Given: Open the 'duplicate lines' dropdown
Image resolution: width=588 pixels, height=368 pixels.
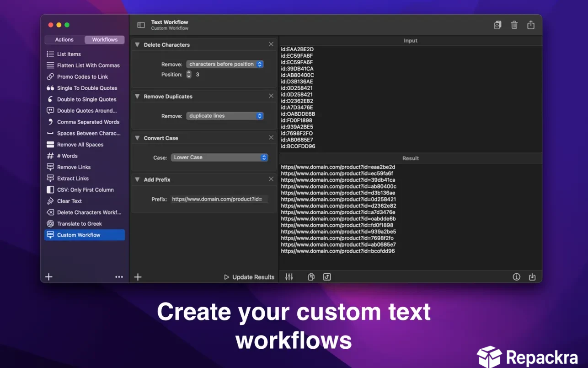Looking at the screenshot, I should coord(225,116).
